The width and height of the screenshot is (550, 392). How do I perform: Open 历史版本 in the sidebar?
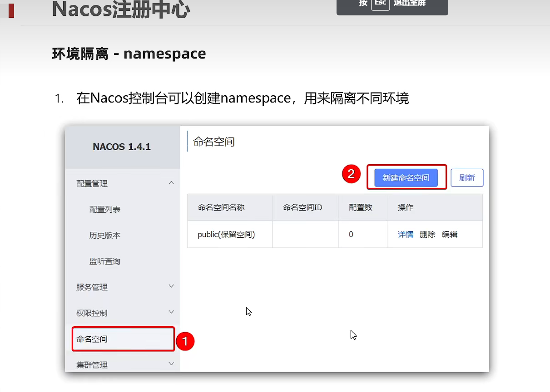pos(105,235)
